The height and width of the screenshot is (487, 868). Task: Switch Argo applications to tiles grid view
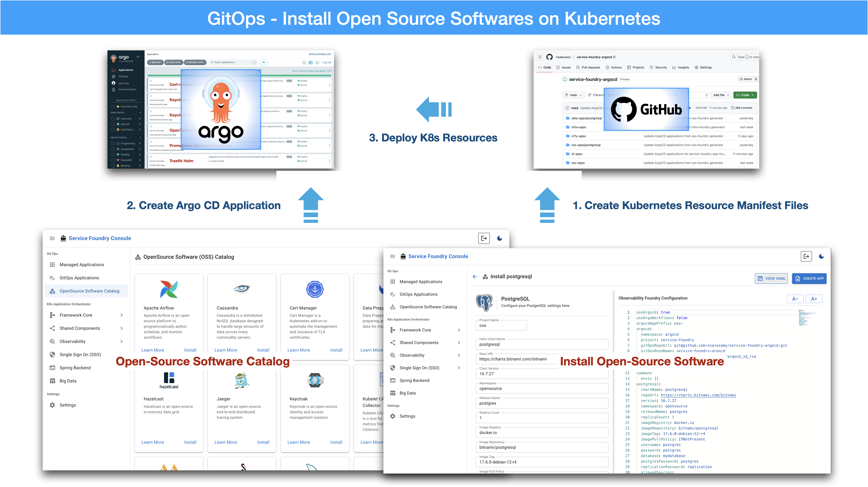(x=304, y=62)
